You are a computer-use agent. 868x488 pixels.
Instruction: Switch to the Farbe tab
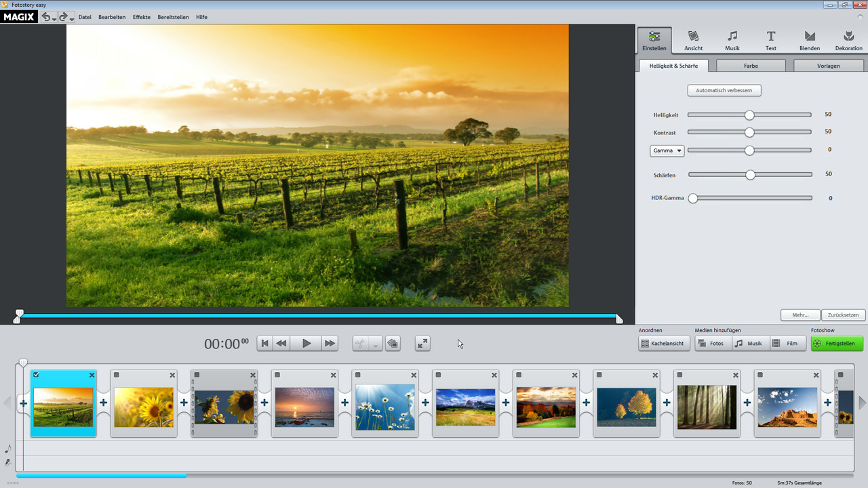tap(751, 66)
